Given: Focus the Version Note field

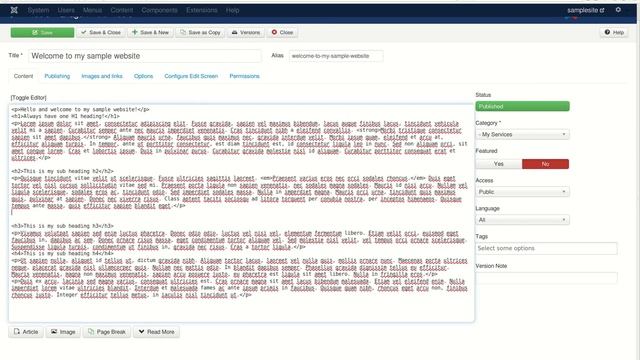Looking at the screenshot, I should point(547,278).
